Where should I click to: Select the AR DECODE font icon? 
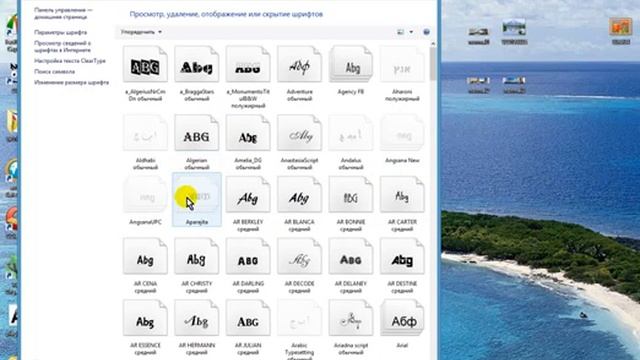coord(300,256)
